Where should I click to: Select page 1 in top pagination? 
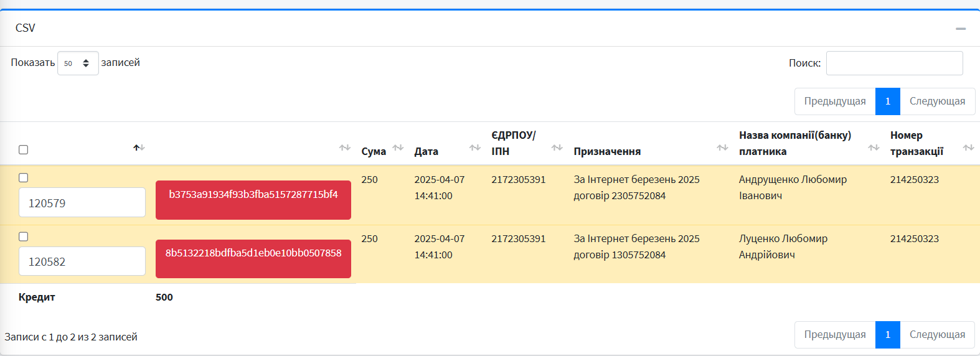click(888, 101)
